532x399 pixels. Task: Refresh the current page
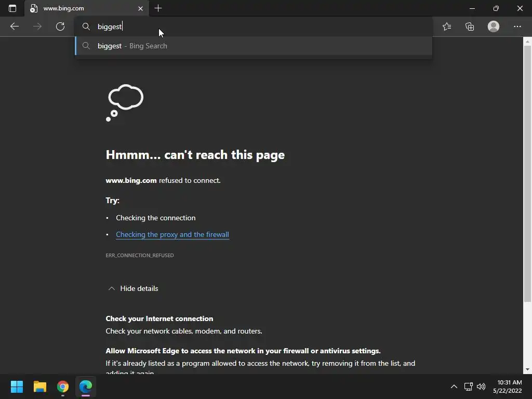[60, 26]
